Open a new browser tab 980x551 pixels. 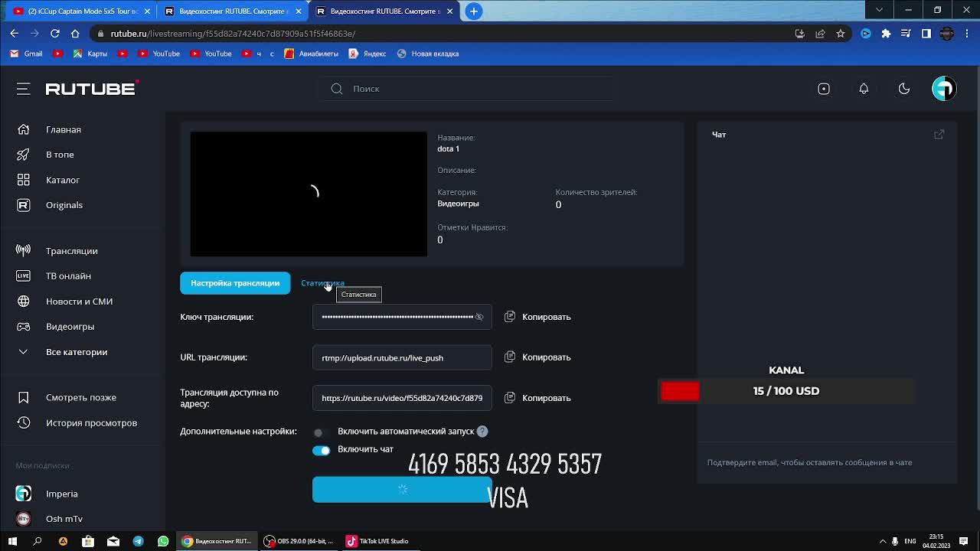(474, 11)
